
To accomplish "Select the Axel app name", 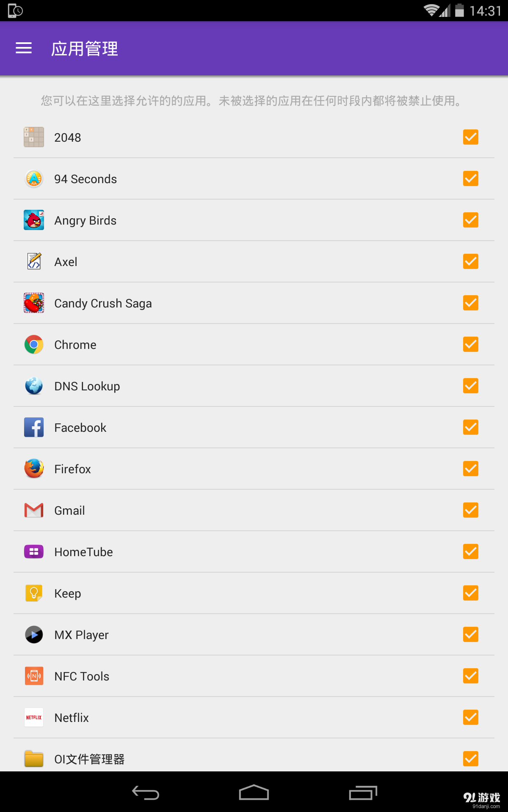I will (66, 262).
